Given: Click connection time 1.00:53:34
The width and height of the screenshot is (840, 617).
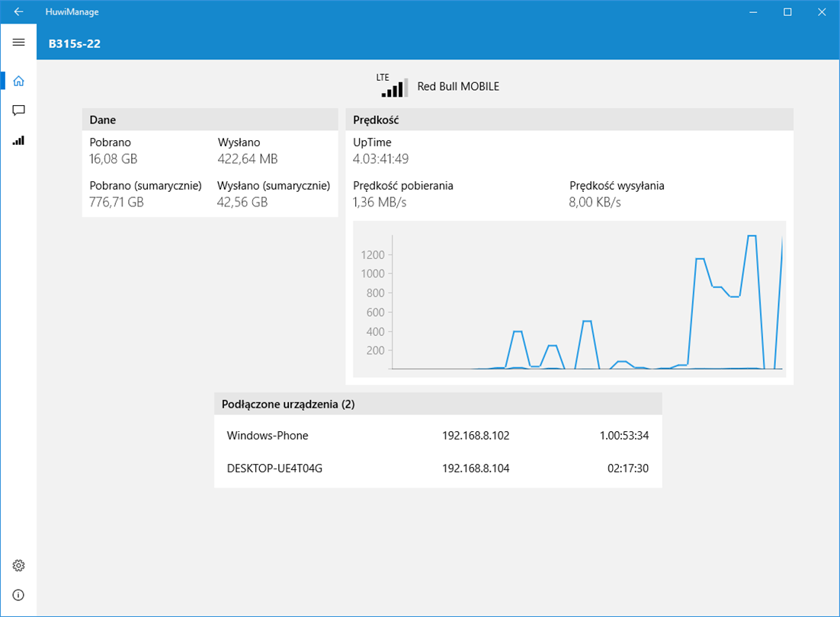Looking at the screenshot, I should pyautogui.click(x=624, y=436).
